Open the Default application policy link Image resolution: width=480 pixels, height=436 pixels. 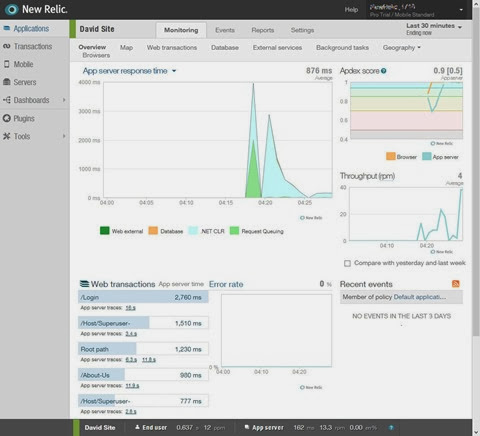pos(420,297)
